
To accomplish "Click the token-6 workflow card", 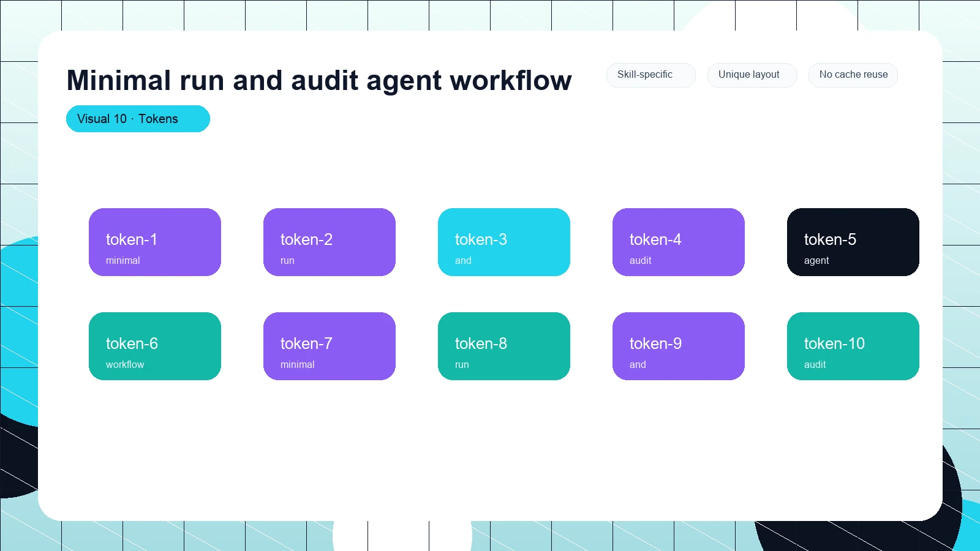I will 155,346.
